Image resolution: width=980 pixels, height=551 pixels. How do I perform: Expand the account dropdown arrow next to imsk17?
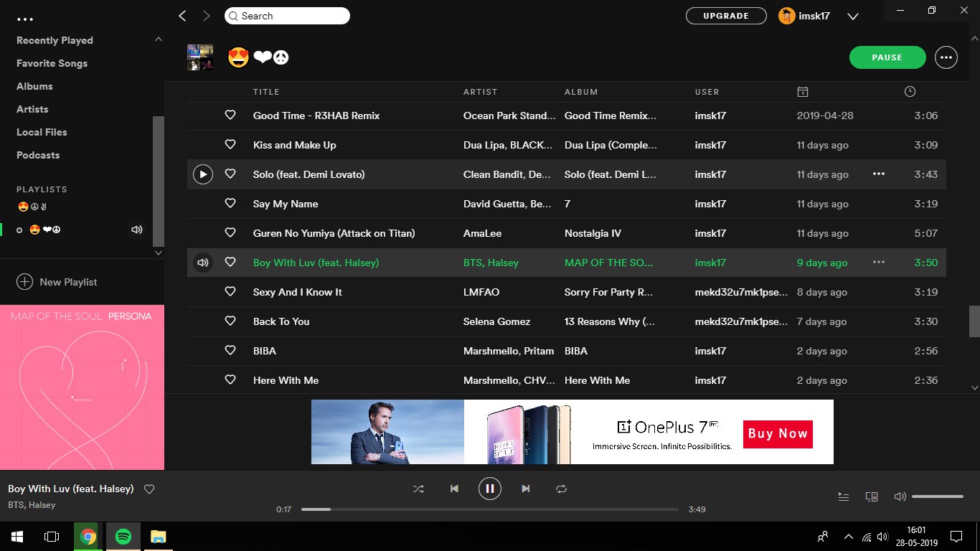tap(853, 16)
